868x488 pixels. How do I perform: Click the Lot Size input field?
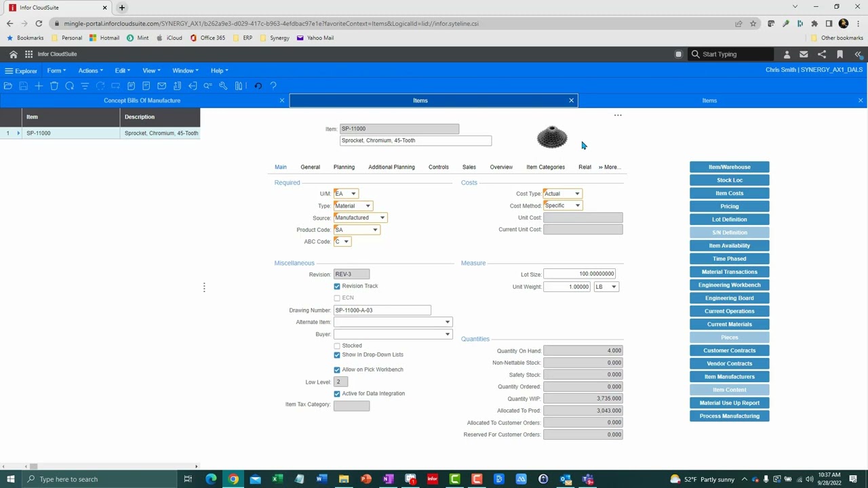(579, 274)
